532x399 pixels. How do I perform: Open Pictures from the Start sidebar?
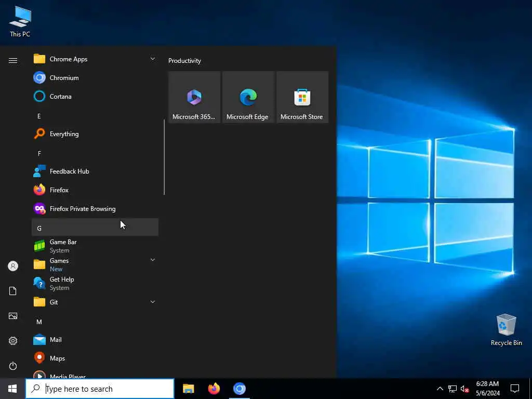(13, 316)
